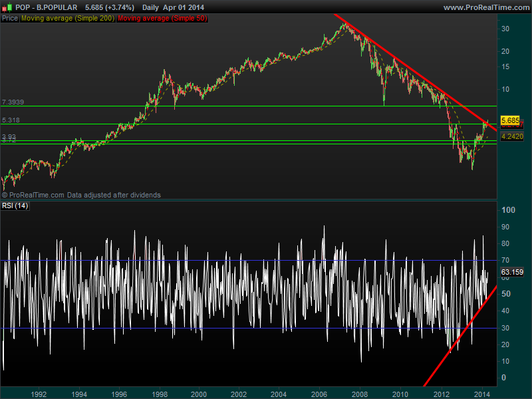Click the 7.3939 horizontal level label
Screen dimensions: 532x399
[13, 102]
